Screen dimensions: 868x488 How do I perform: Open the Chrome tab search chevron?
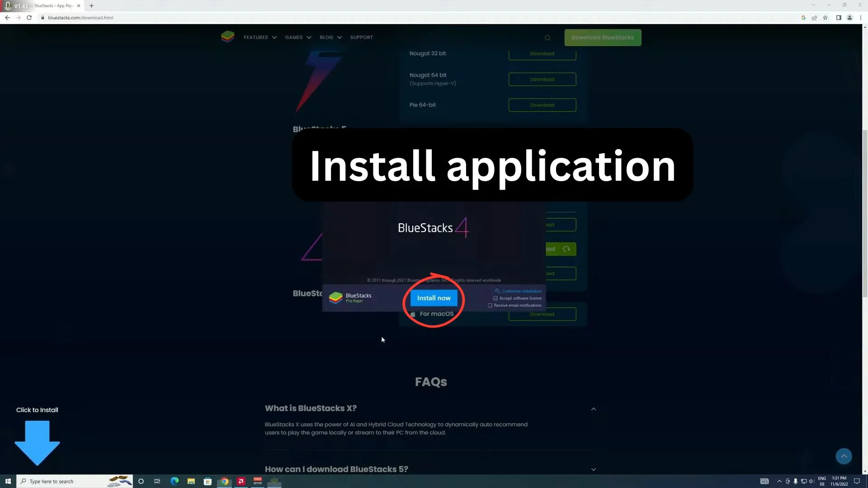pos(813,5)
